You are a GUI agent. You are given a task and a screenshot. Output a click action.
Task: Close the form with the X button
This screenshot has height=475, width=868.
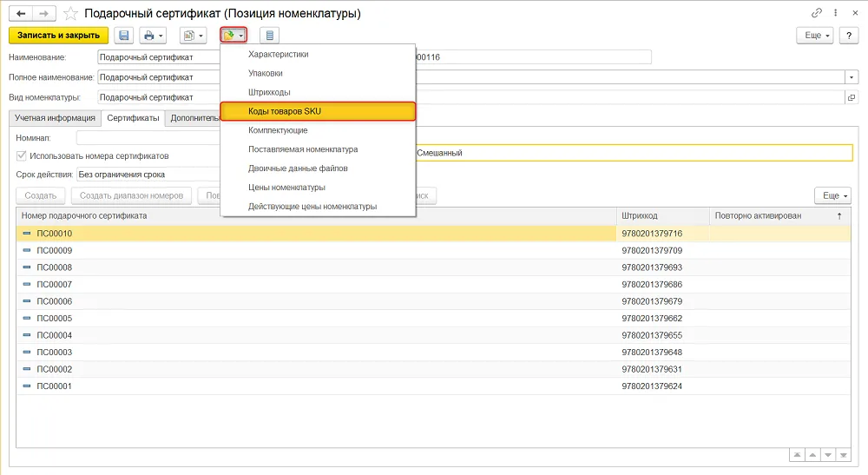pyautogui.click(x=855, y=13)
